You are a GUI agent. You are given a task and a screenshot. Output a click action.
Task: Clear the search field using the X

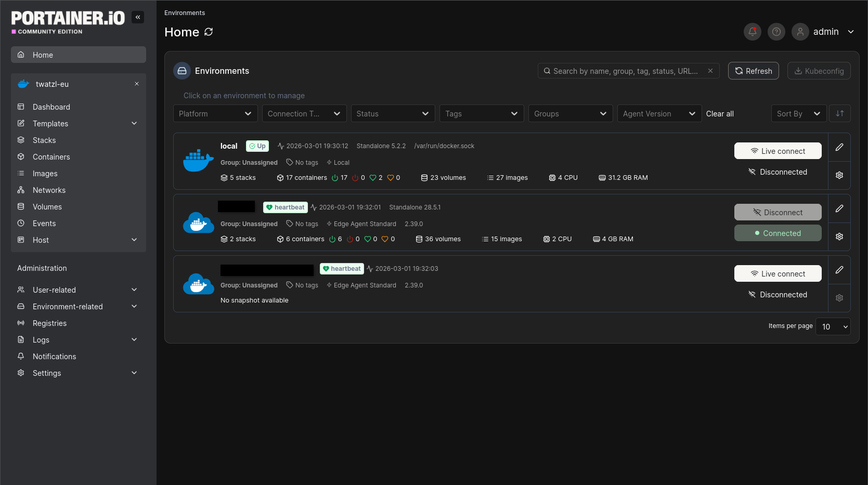tap(710, 71)
